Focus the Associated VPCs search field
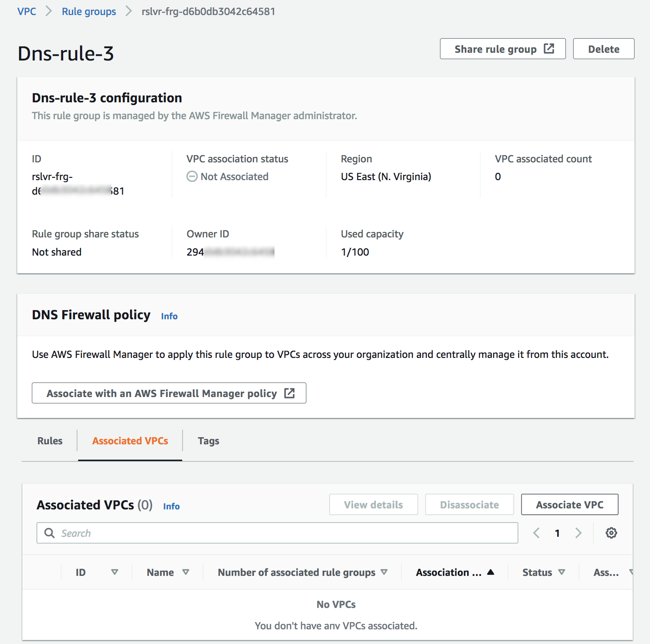650x644 pixels. [277, 533]
